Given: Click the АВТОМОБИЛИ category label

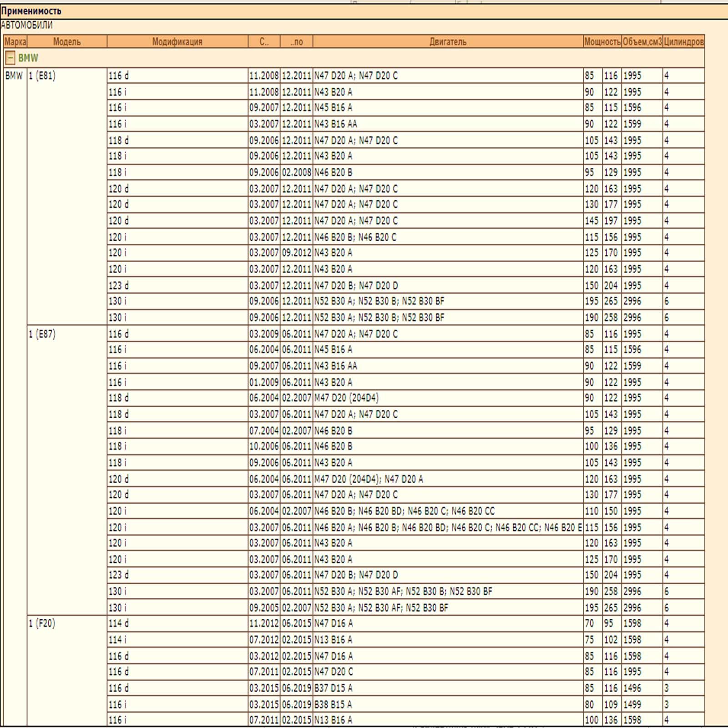Looking at the screenshot, I should click(x=27, y=25).
